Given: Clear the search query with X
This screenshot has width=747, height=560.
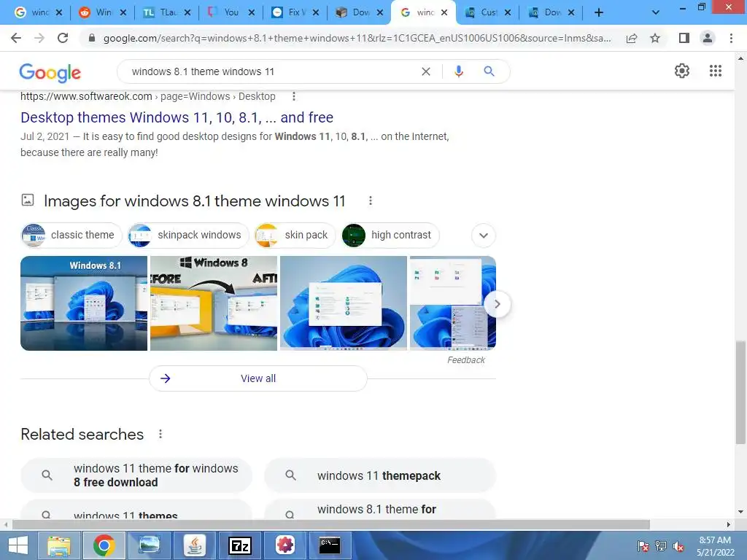Looking at the screenshot, I should coord(426,71).
